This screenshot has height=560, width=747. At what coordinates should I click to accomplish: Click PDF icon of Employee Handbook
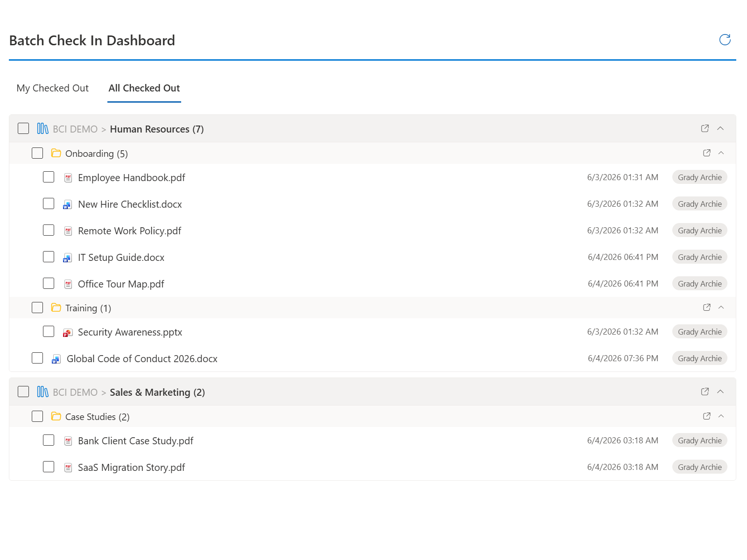tap(68, 178)
